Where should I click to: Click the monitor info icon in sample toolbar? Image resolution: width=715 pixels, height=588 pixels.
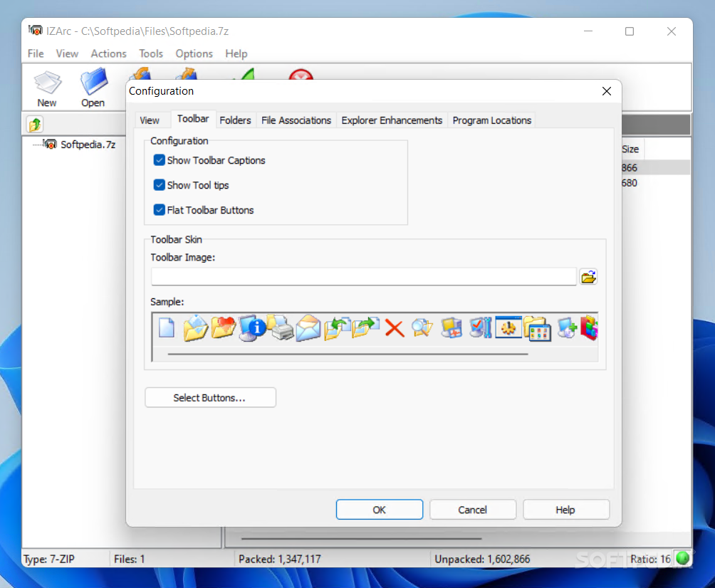click(x=251, y=328)
